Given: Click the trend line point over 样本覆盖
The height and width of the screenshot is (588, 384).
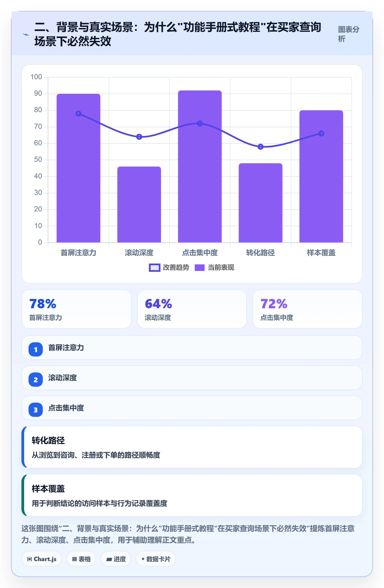Looking at the screenshot, I should (321, 134).
